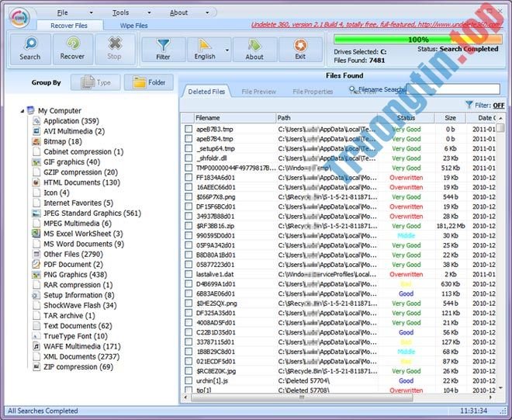Image resolution: width=512 pixels, height=420 pixels.
Task: Click the Tools menu
Action: pyautogui.click(x=120, y=12)
